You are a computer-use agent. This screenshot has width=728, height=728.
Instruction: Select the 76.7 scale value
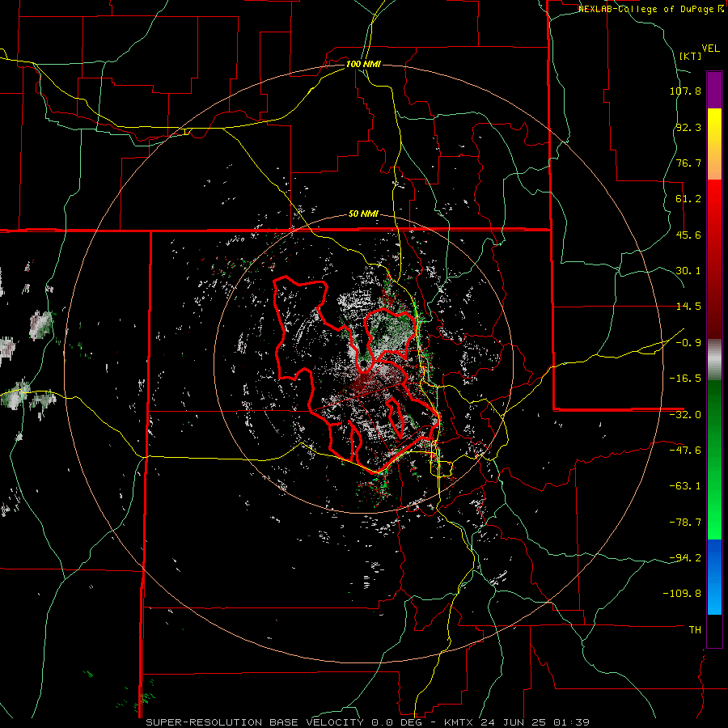point(688,163)
